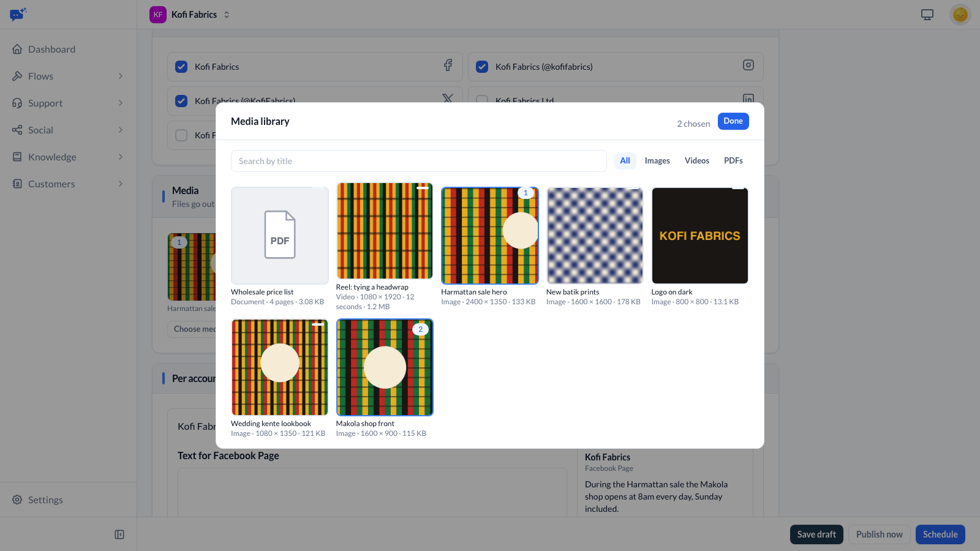The height and width of the screenshot is (551, 980).
Task: Click the Customers contact icon
Action: click(x=17, y=184)
